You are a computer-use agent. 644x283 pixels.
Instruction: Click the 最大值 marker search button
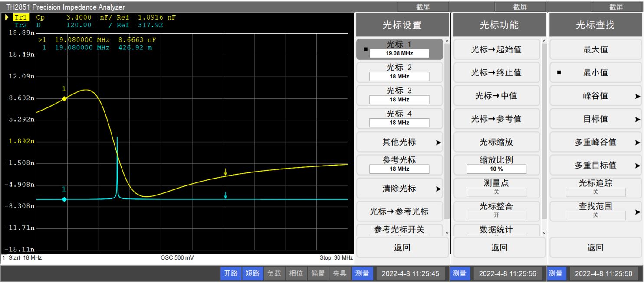click(x=595, y=49)
